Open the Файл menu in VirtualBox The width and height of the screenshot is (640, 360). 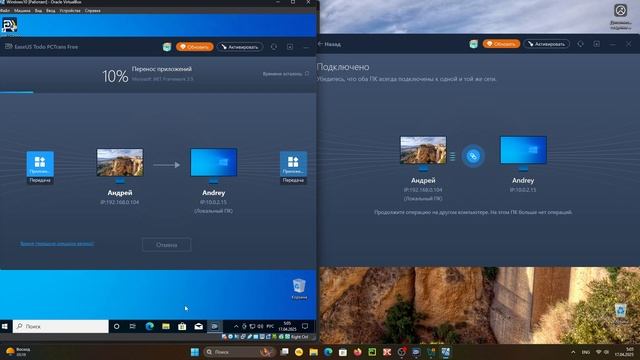pyautogui.click(x=5, y=11)
